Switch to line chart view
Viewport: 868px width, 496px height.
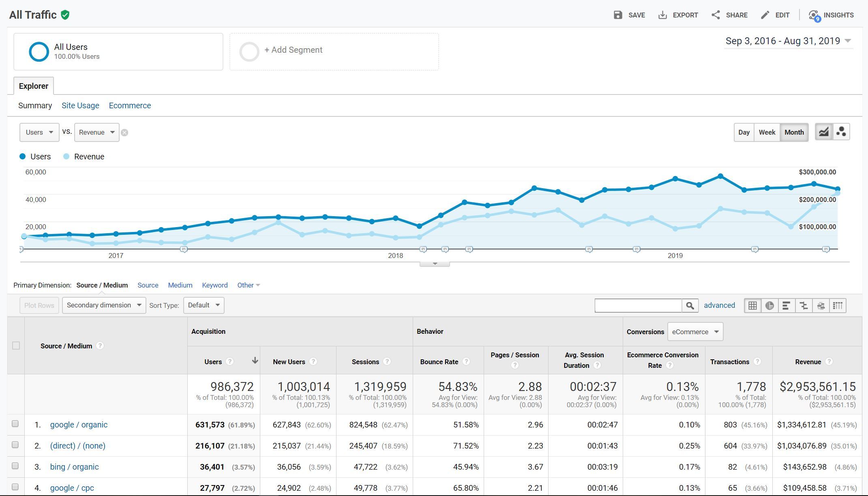pyautogui.click(x=824, y=132)
